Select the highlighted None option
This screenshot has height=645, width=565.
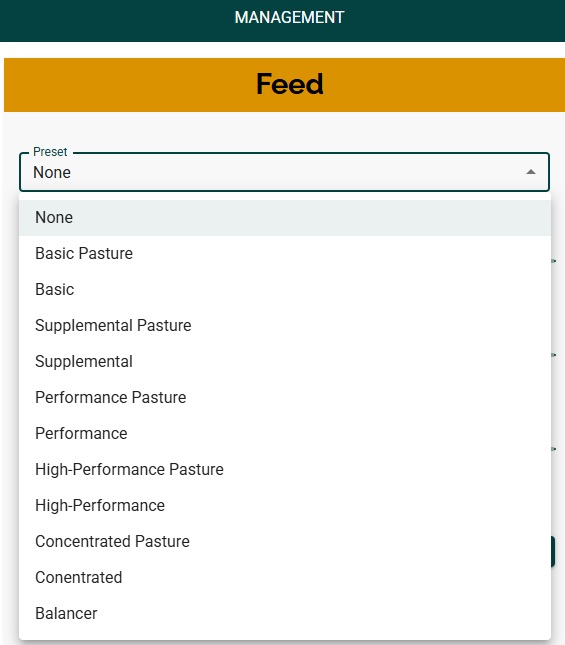pyautogui.click(x=285, y=218)
